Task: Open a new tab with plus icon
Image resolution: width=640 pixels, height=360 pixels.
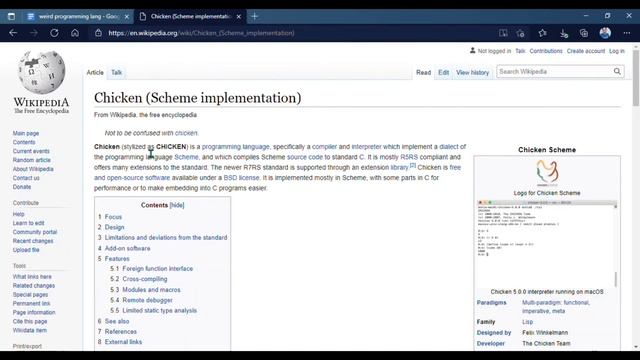Action: [x=254, y=16]
